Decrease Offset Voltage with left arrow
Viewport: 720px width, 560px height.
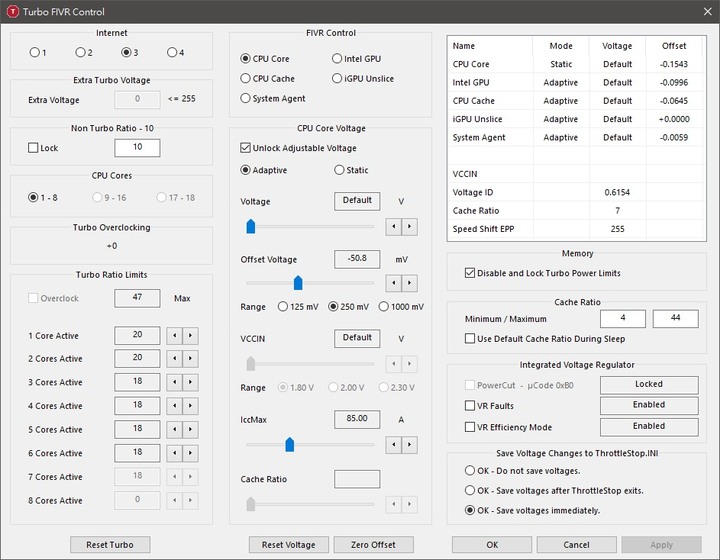coord(394,283)
